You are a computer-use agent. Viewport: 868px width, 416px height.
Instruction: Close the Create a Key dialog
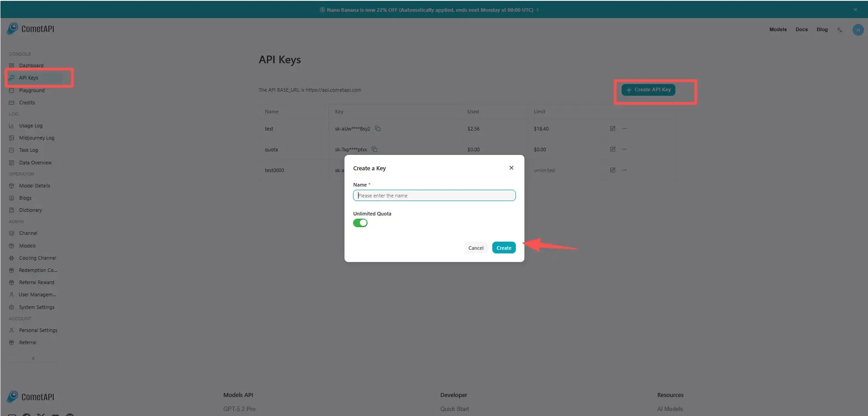coord(511,168)
